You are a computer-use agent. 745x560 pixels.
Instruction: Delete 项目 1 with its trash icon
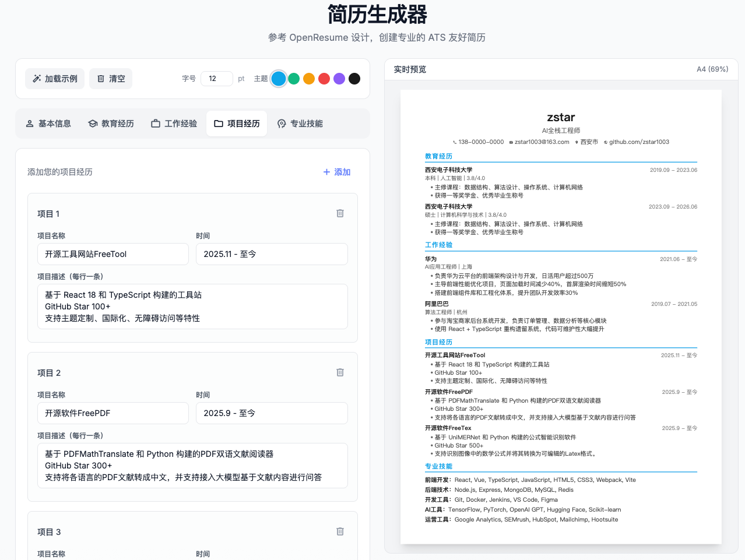(340, 213)
